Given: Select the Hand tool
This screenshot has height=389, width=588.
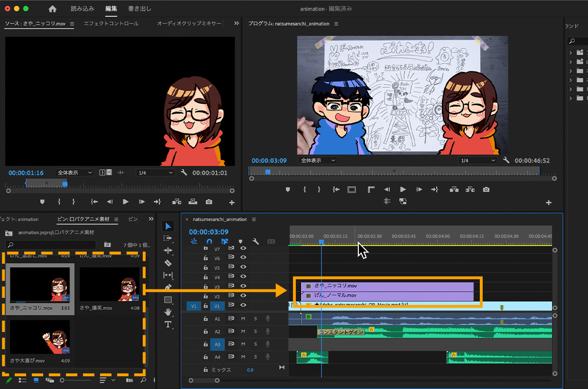Looking at the screenshot, I should tap(168, 312).
